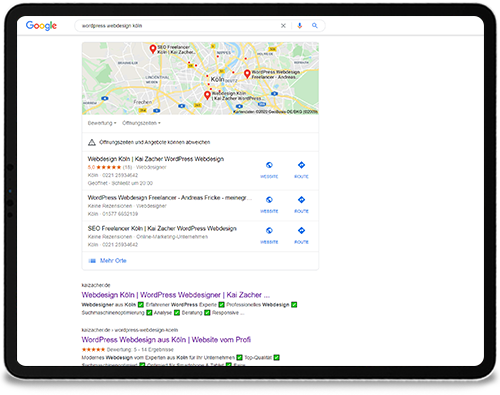Screen dimensions: 500x395
Task: Open the Bewertung filter dropdown
Action: click(x=102, y=123)
